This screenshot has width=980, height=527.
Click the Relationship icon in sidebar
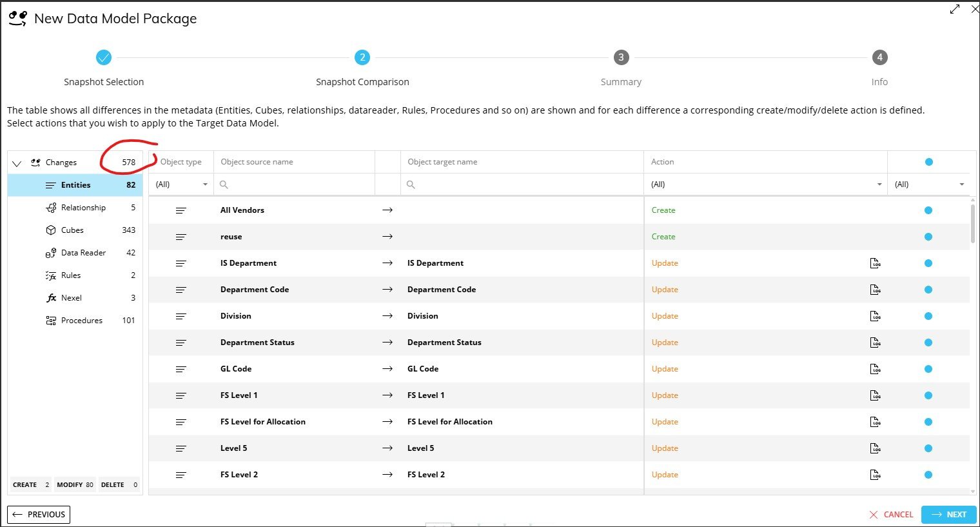pyautogui.click(x=51, y=208)
